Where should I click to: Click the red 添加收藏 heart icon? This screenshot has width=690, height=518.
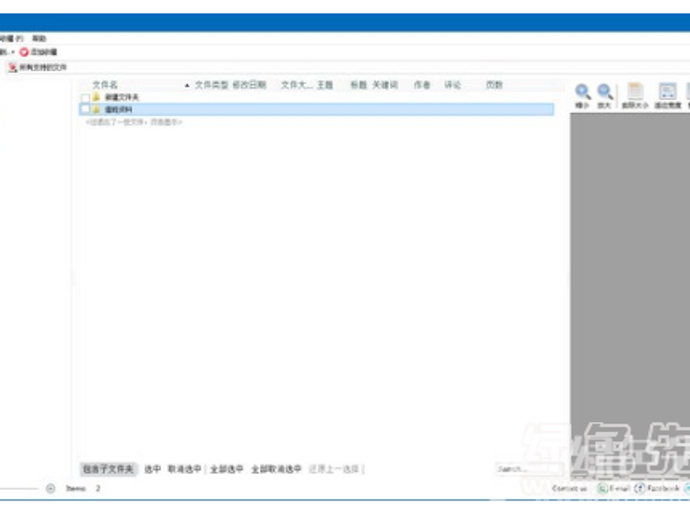pyautogui.click(x=24, y=52)
